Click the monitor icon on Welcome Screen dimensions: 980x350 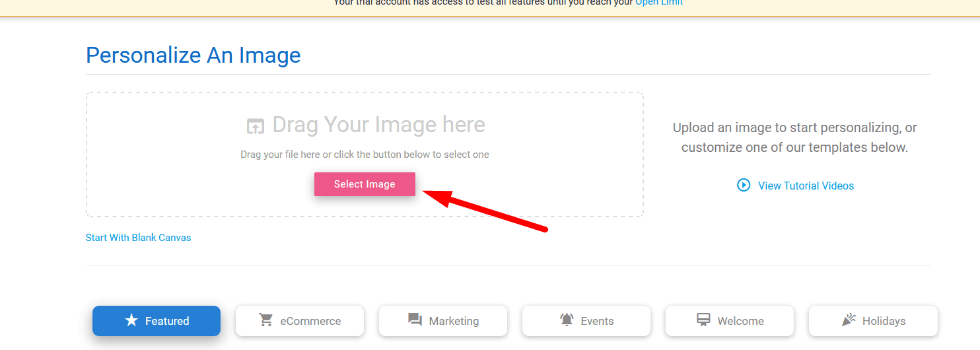coord(703,320)
